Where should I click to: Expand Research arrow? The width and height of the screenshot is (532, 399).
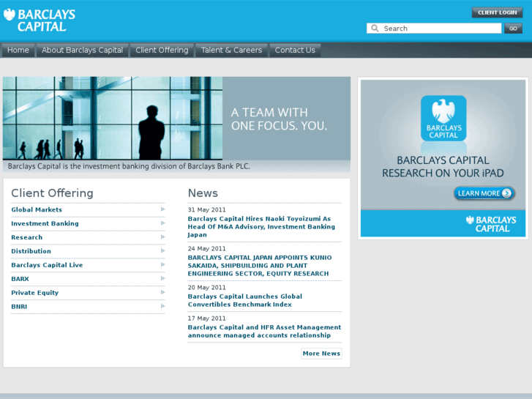[x=163, y=237]
